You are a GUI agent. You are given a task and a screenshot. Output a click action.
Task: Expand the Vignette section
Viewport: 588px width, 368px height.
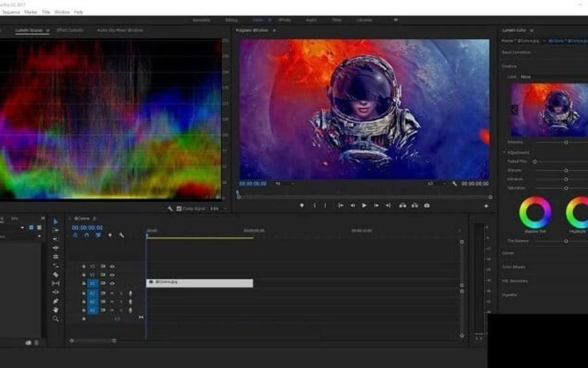coord(509,295)
